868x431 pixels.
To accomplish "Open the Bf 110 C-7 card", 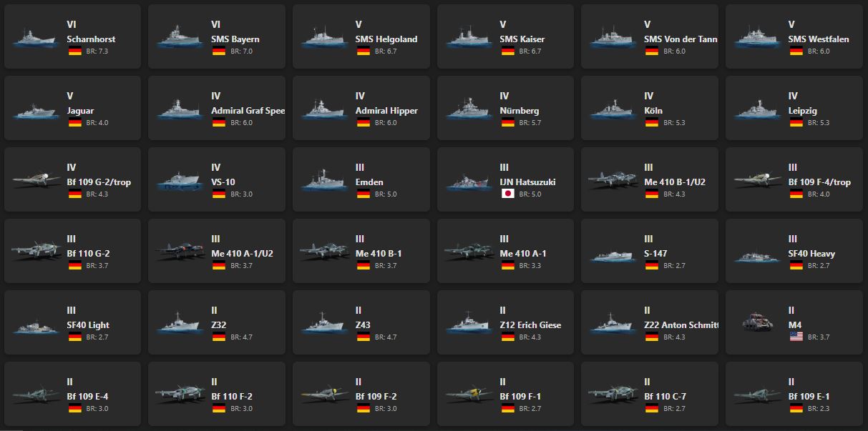I will click(x=650, y=394).
